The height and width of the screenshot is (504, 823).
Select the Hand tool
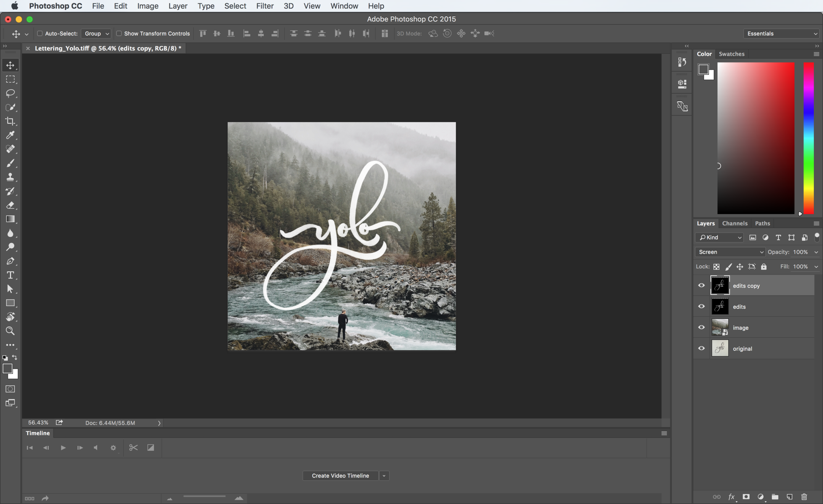pyautogui.click(x=10, y=317)
